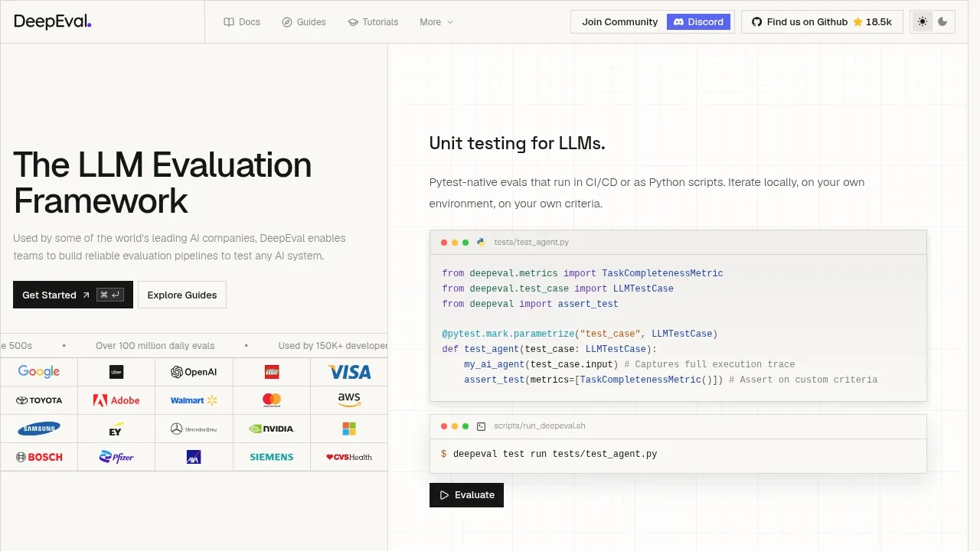980x551 pixels.
Task: Click the Toyota logo
Action: pyautogui.click(x=39, y=400)
